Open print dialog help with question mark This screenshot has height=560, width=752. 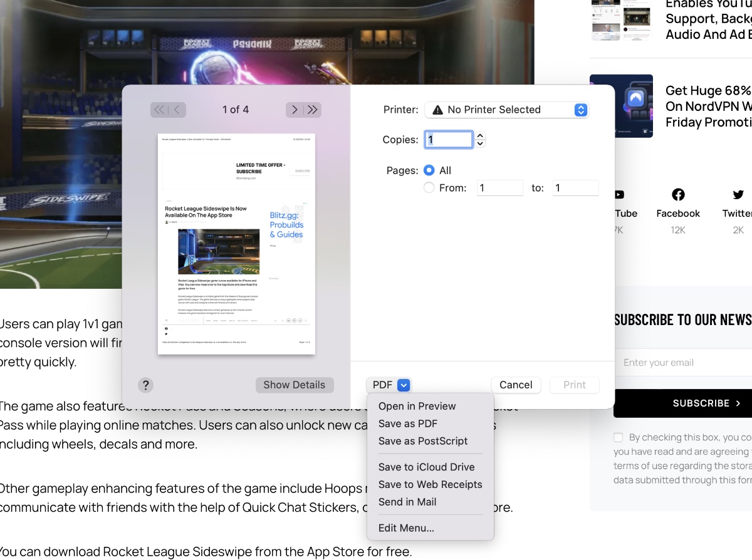point(145,385)
